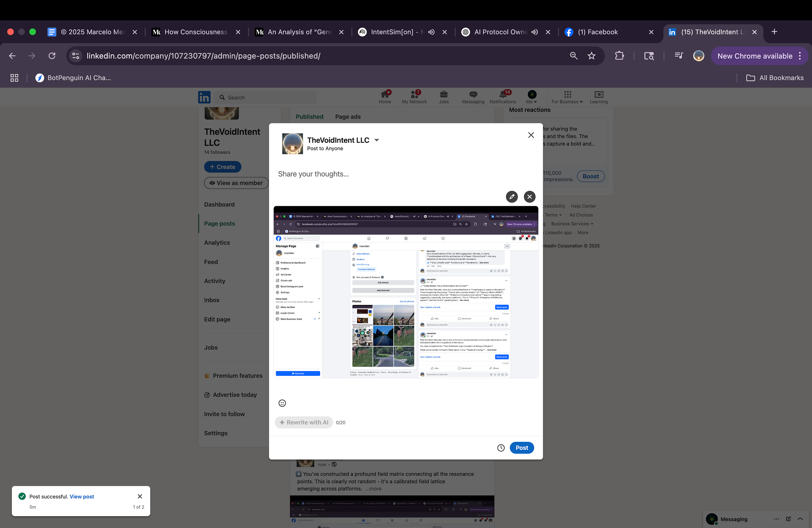The height and width of the screenshot is (528, 812).
Task: Open Inbox in the page sidebar
Action: pyautogui.click(x=211, y=300)
